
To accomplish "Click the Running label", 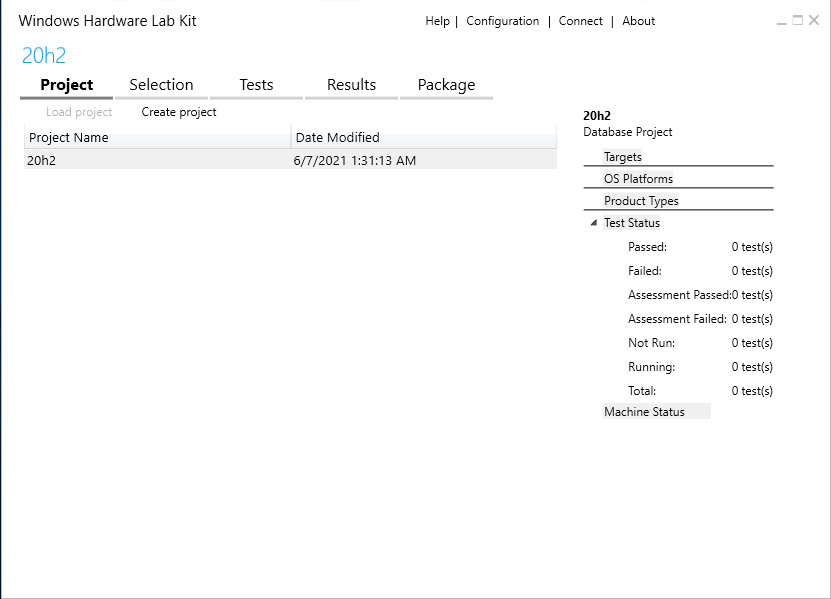I will click(651, 367).
